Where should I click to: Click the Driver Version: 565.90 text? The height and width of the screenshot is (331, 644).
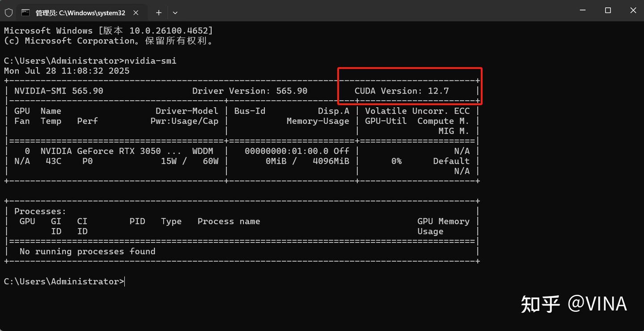pyautogui.click(x=250, y=91)
